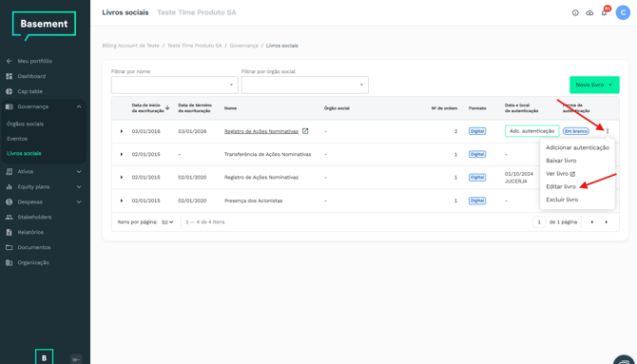Image resolution: width=637 pixels, height=364 pixels.
Task: Collapse the sidebar using the arrow icon
Action: coord(76,359)
